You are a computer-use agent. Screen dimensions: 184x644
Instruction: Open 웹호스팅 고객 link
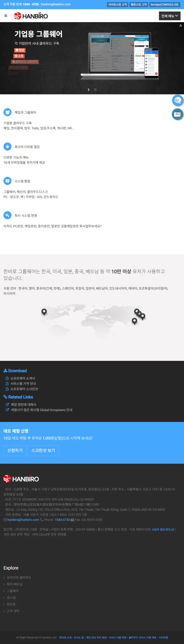coord(139,5)
